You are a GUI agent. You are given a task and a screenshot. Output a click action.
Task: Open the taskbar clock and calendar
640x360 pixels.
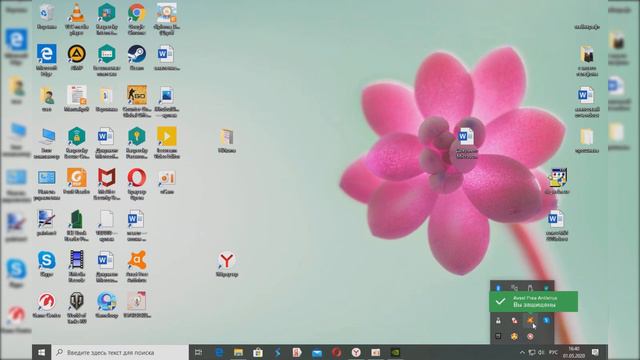(x=574, y=352)
